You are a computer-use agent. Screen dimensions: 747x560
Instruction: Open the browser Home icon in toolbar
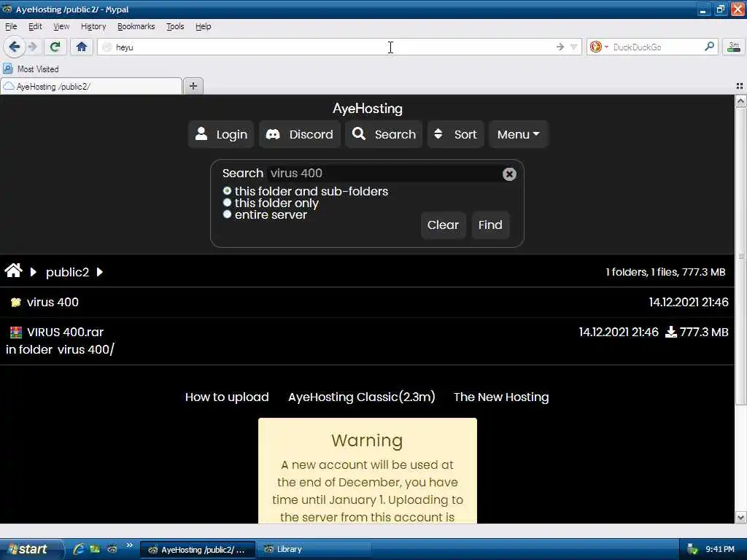82,47
